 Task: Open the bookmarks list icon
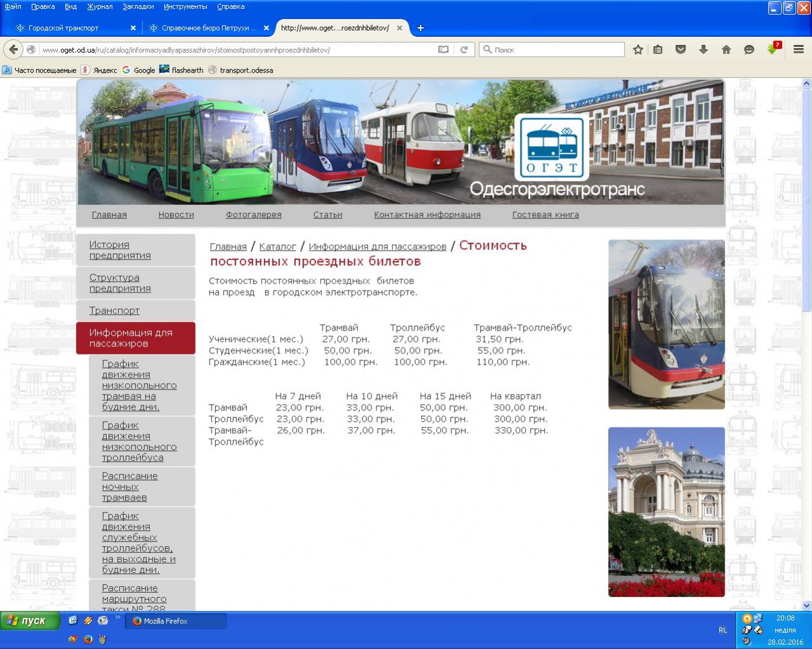(658, 49)
